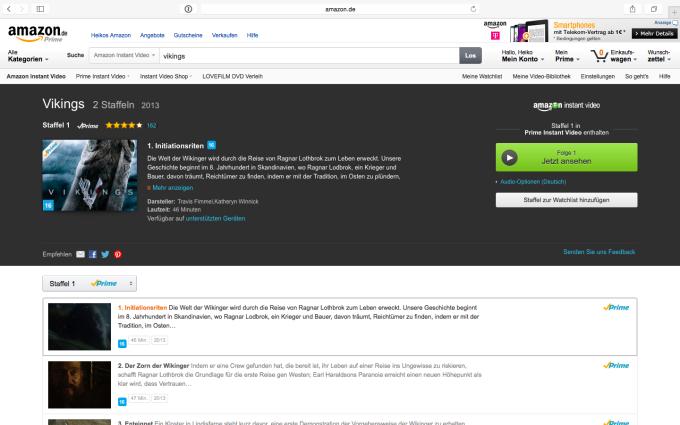Click Staffel zur Watchlist hinzufügen button
680x425 pixels.
pyautogui.click(x=566, y=200)
